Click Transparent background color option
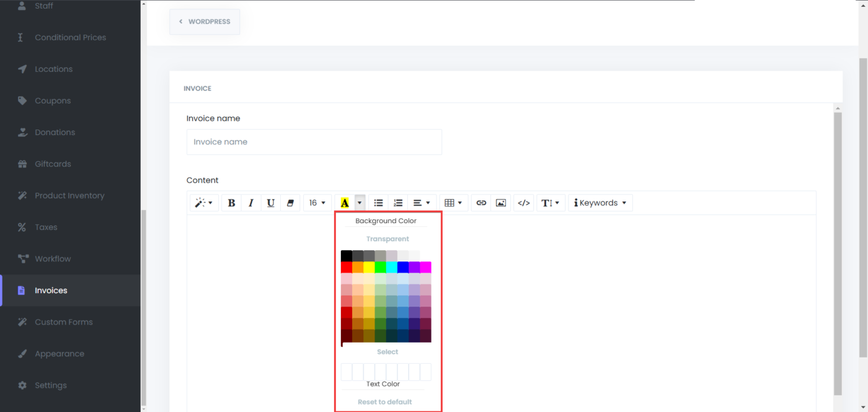 coord(387,239)
